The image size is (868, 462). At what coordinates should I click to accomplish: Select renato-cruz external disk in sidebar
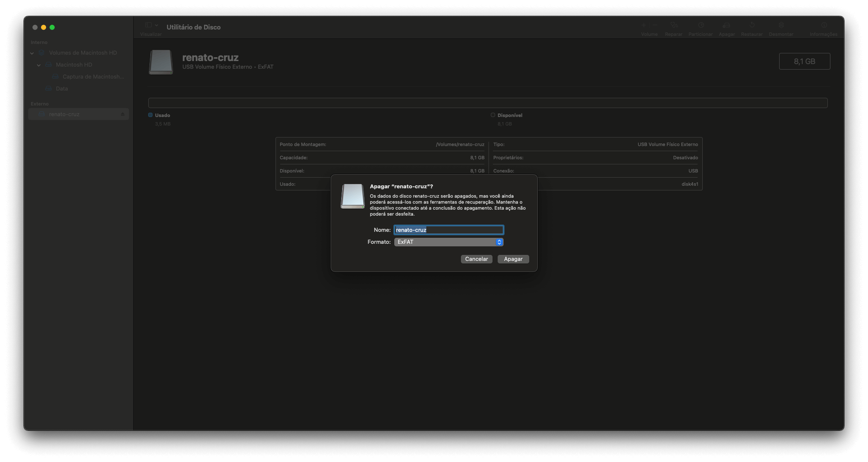(x=79, y=114)
